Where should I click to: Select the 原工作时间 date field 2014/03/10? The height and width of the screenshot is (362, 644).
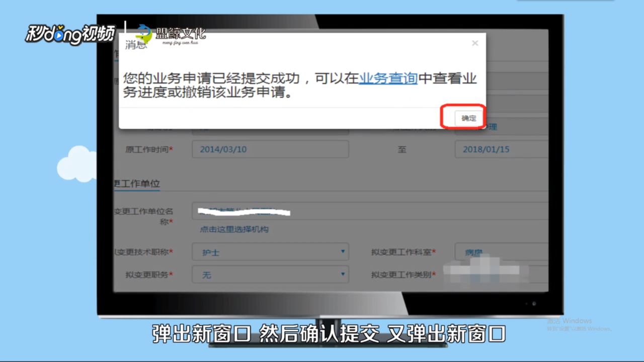[270, 149]
